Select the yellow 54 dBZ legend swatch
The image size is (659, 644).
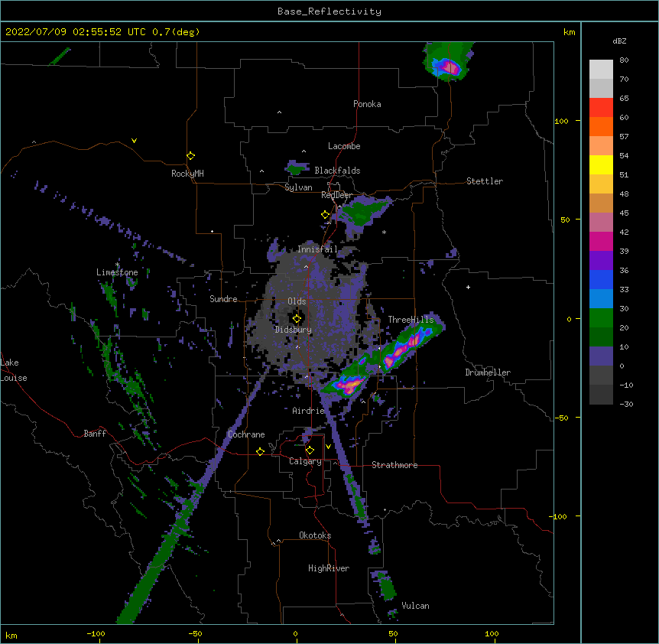[601, 164]
